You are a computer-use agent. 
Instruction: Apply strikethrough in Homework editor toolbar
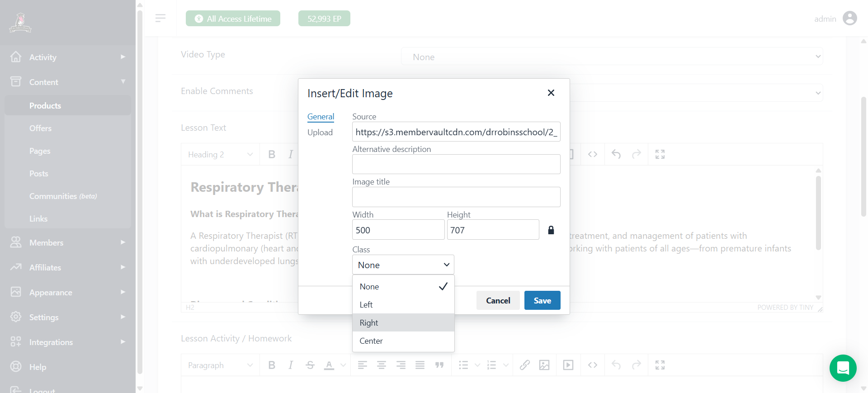pos(310,365)
